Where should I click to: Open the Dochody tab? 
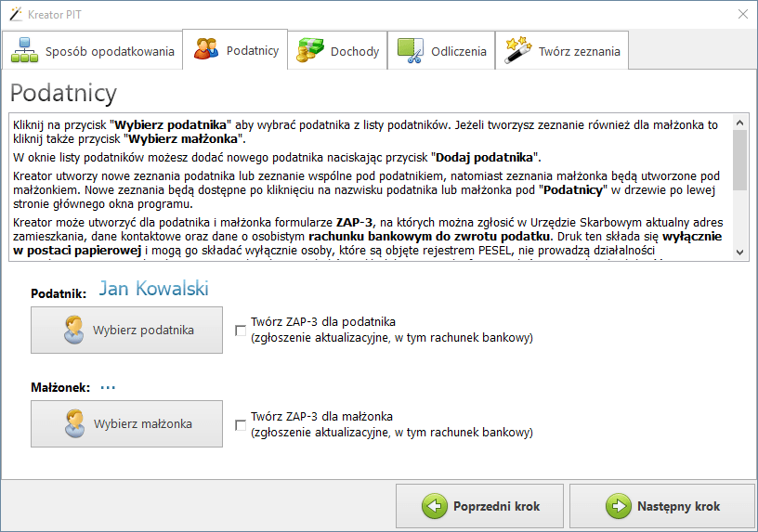[x=339, y=52]
